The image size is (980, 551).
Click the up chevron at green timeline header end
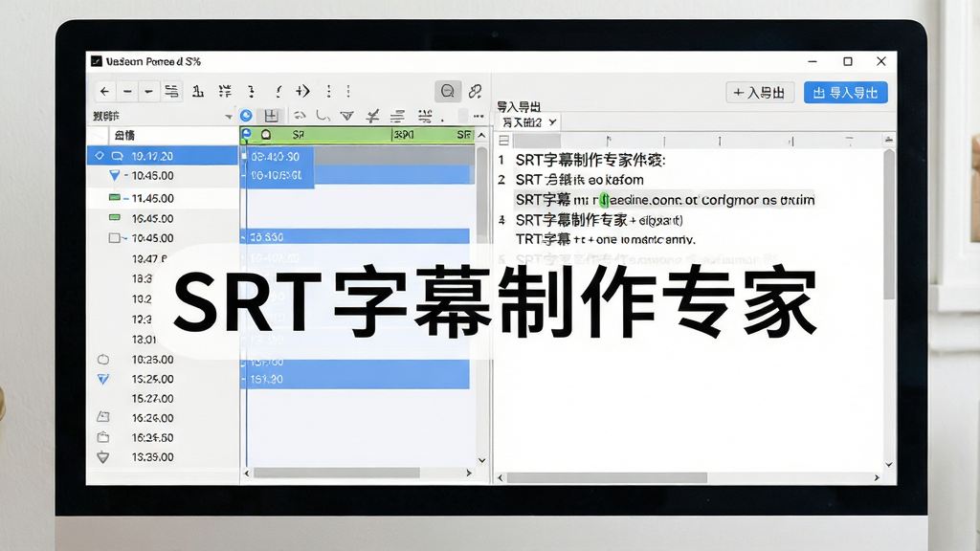coord(481,134)
